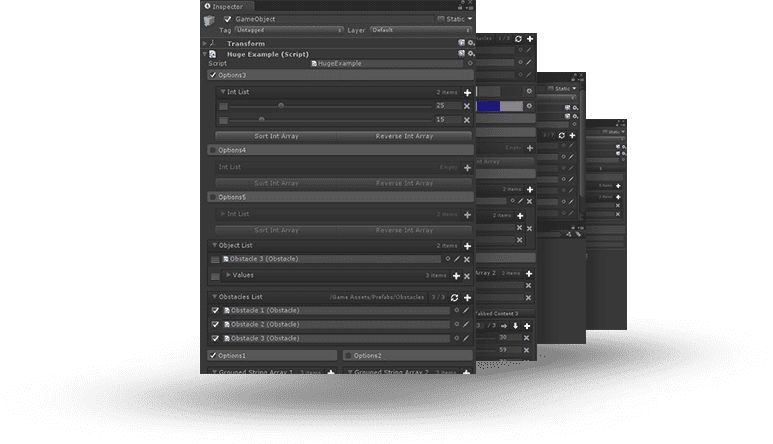Add item to Values list
The width and height of the screenshot is (773, 444).
tap(457, 276)
